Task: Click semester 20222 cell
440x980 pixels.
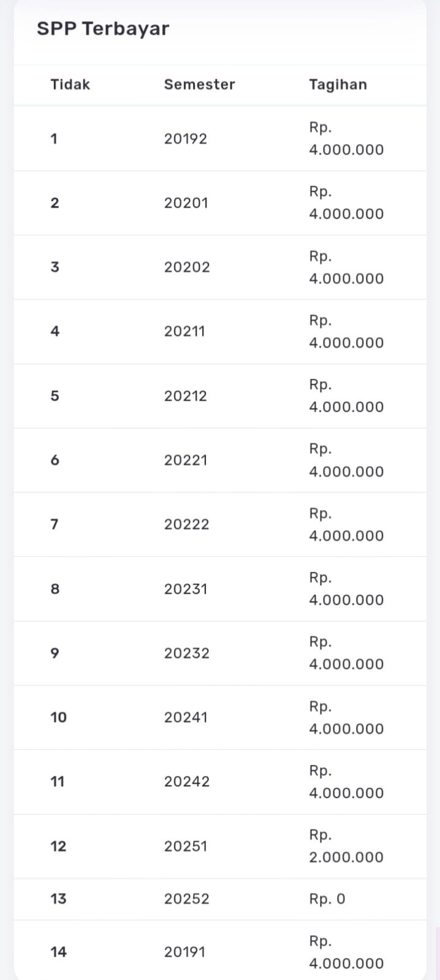Action: pyautogui.click(x=186, y=525)
